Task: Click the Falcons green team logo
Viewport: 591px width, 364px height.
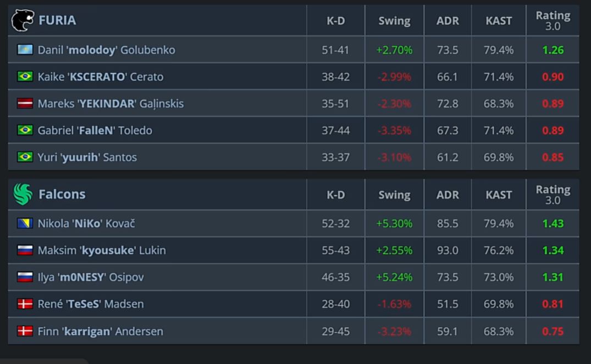Action: tap(23, 194)
